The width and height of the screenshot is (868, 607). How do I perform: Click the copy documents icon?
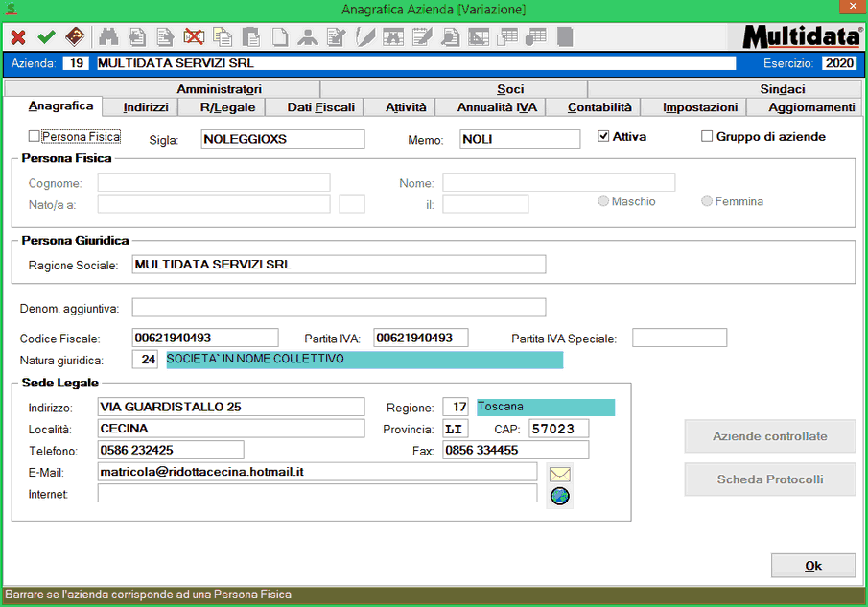tap(223, 37)
